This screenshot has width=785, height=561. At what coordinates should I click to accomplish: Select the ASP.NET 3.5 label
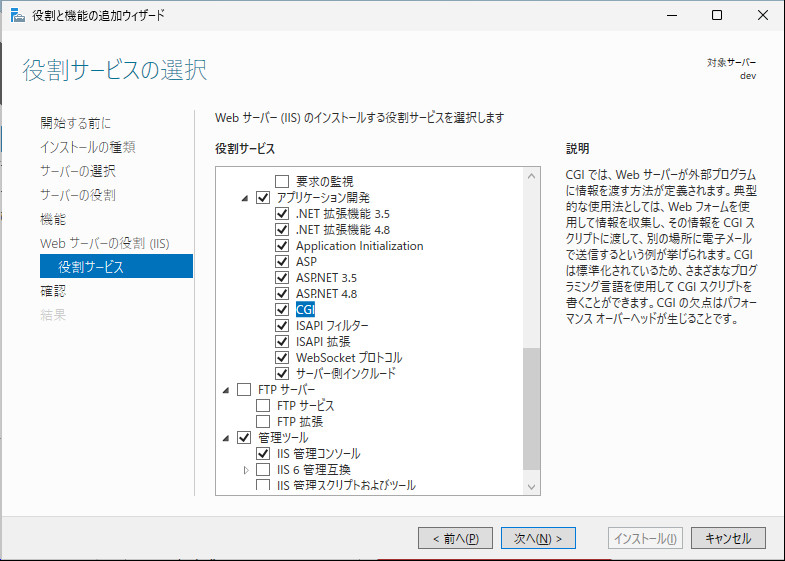click(x=326, y=278)
